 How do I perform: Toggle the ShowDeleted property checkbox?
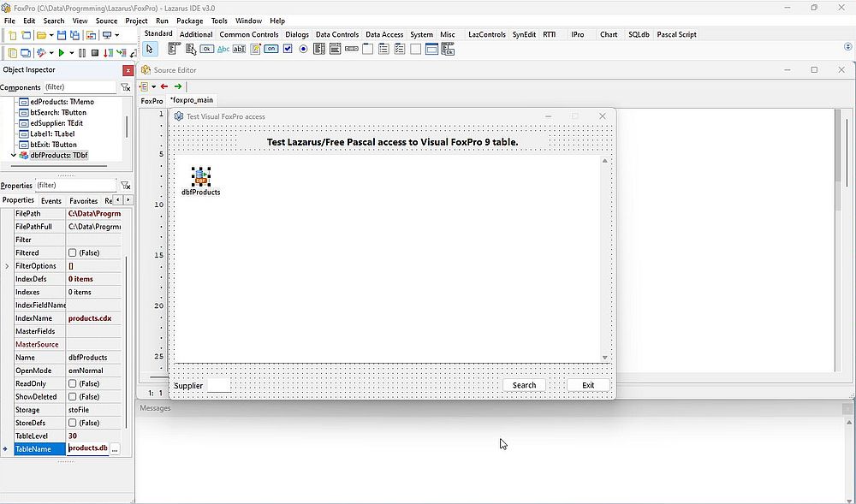click(x=72, y=396)
